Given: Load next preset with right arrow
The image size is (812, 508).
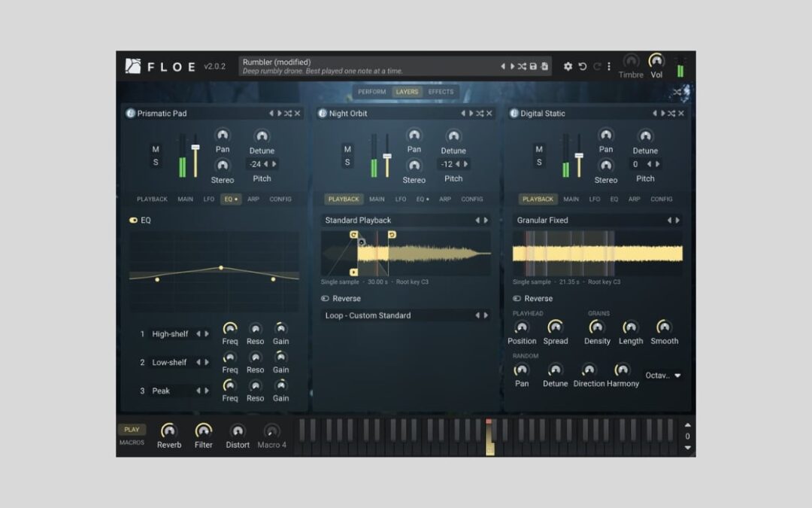Looking at the screenshot, I should pos(512,66).
